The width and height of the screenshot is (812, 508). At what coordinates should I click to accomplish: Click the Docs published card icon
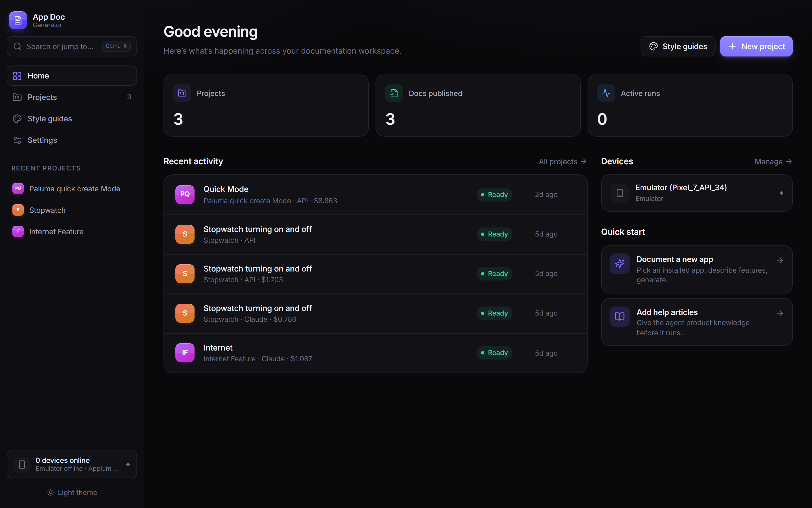394,93
